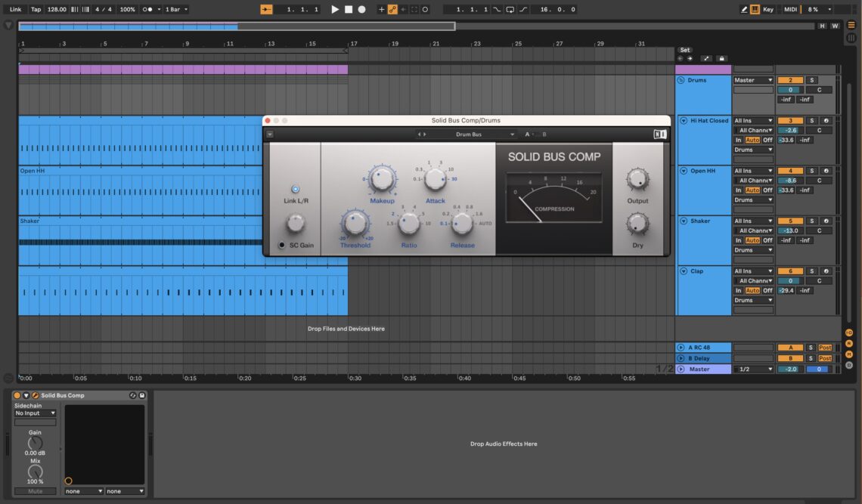
Task: Toggle the Draw Mode pencil icon
Action: tap(744, 9)
